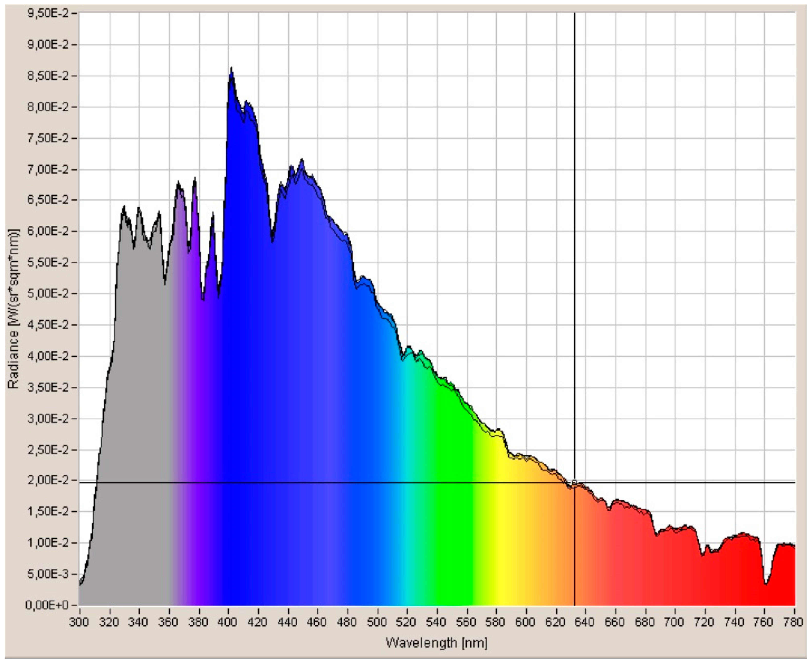Image resolution: width=812 pixels, height=663 pixels.
Task: Click the crosshair cursor intersection marker
Action: (574, 482)
